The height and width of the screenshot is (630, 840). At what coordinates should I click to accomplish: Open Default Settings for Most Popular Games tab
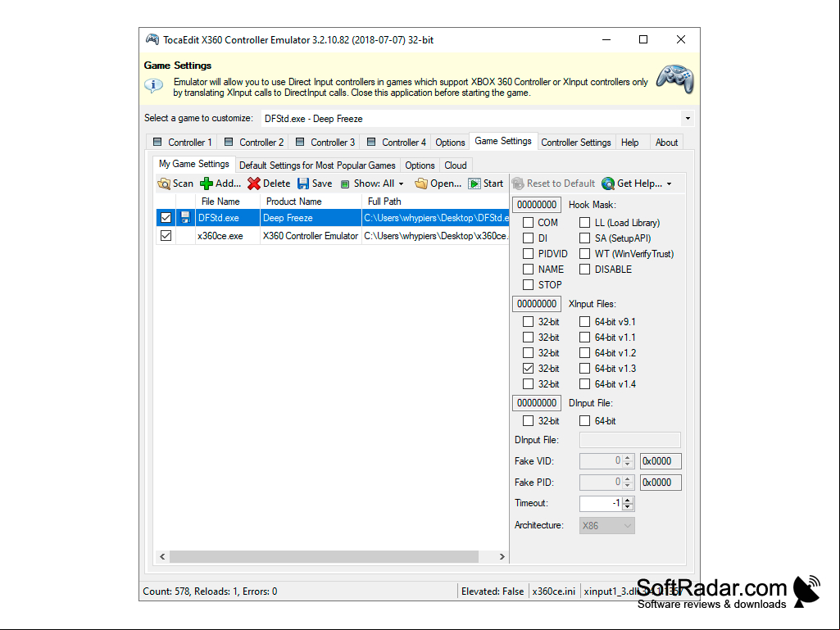317,165
